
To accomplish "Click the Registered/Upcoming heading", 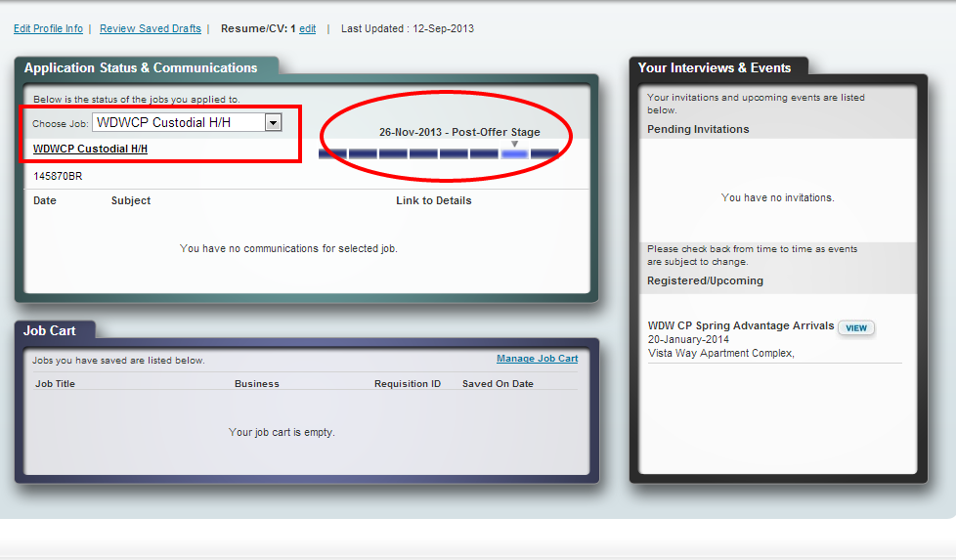I will tap(706, 280).
